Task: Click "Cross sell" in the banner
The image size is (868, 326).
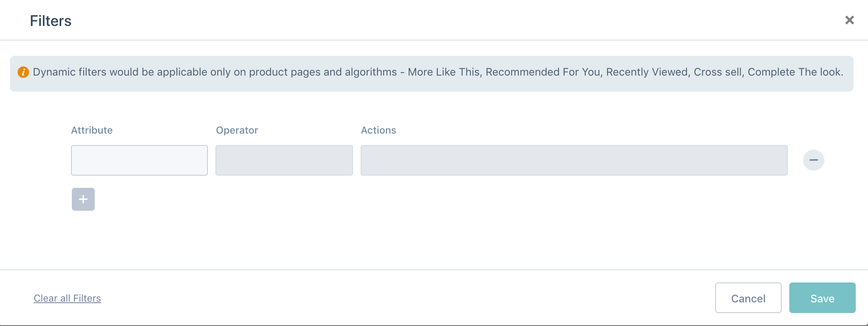Action: [718, 72]
